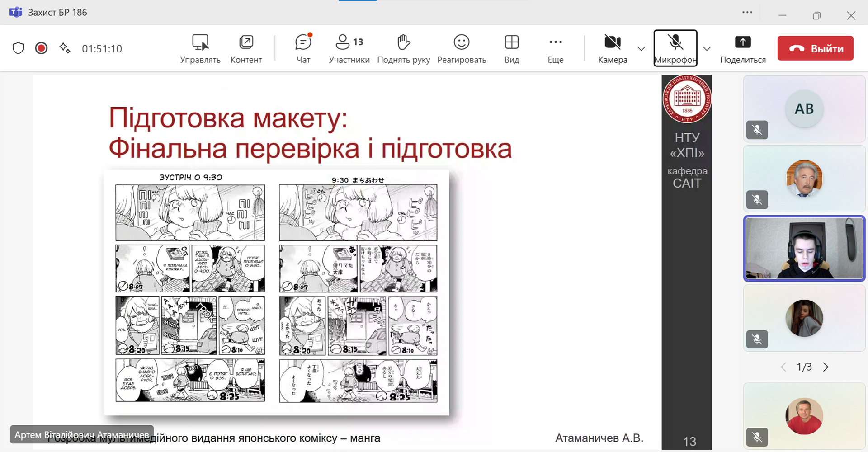The width and height of the screenshot is (868, 452).
Task: Select the AB participant tile
Action: point(804,109)
